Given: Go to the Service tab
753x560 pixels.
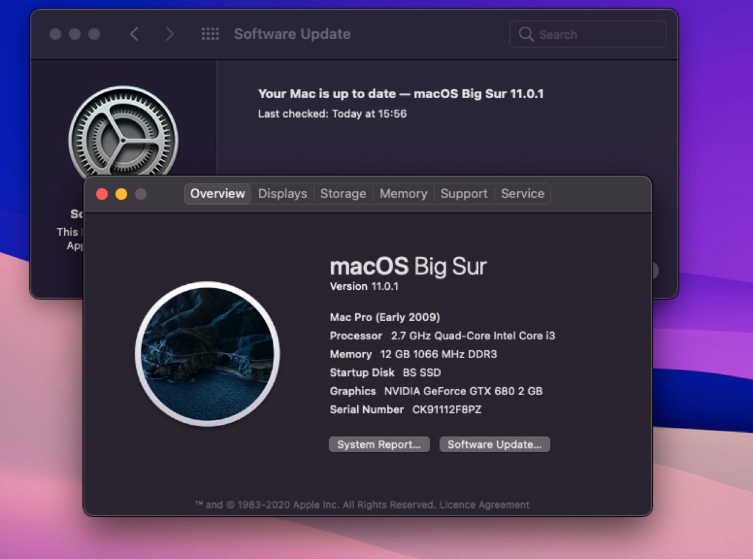Looking at the screenshot, I should click(x=523, y=194).
